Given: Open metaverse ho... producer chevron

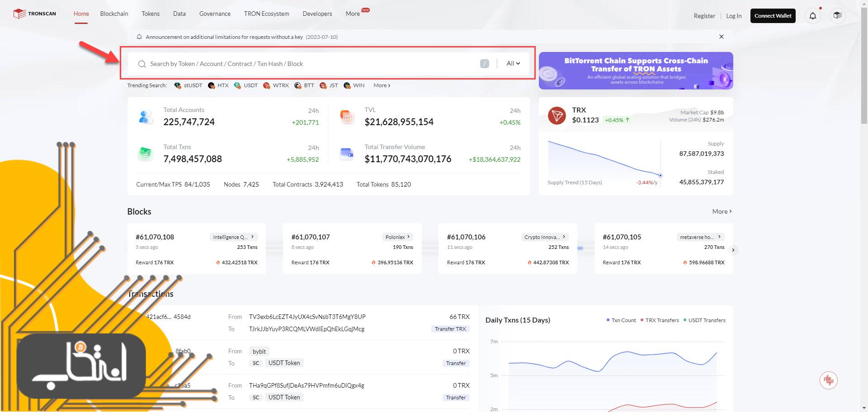Looking at the screenshot, I should 719,237.
